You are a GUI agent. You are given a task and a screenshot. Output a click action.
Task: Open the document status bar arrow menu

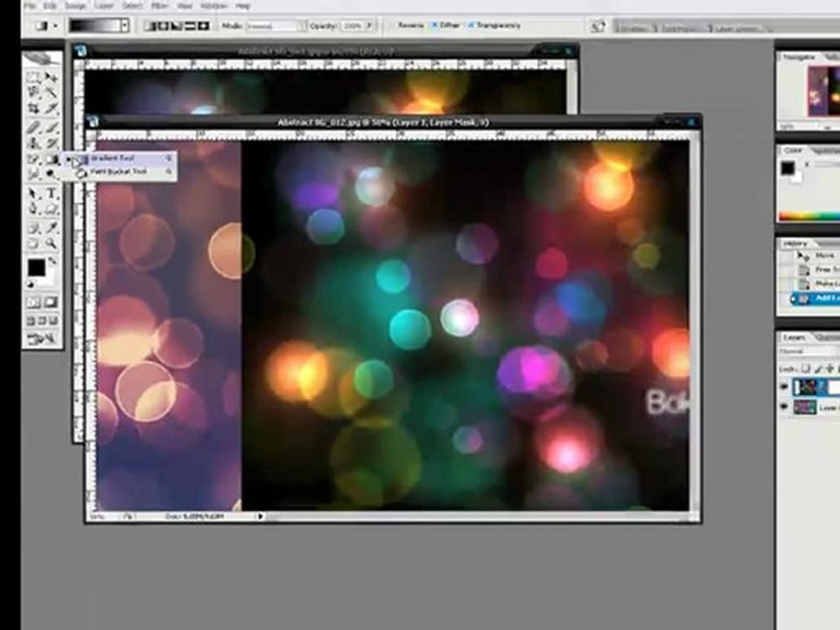point(261,516)
